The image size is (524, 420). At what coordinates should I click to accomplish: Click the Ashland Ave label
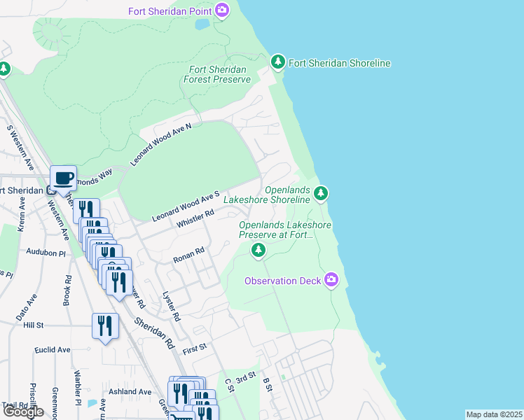pos(130,391)
